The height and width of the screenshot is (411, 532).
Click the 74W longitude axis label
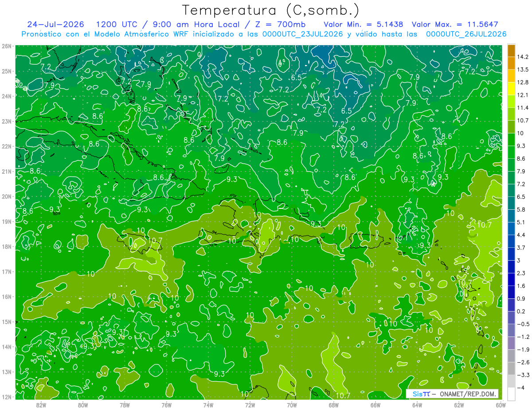tap(208, 405)
